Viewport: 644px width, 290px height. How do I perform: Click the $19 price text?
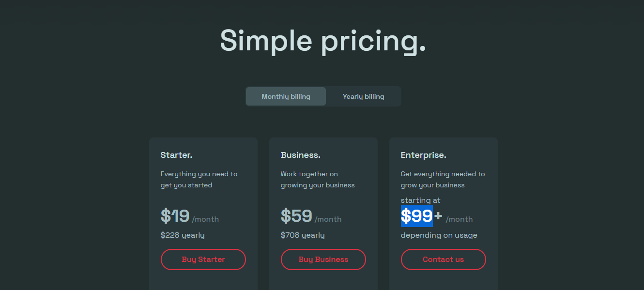[x=174, y=216]
